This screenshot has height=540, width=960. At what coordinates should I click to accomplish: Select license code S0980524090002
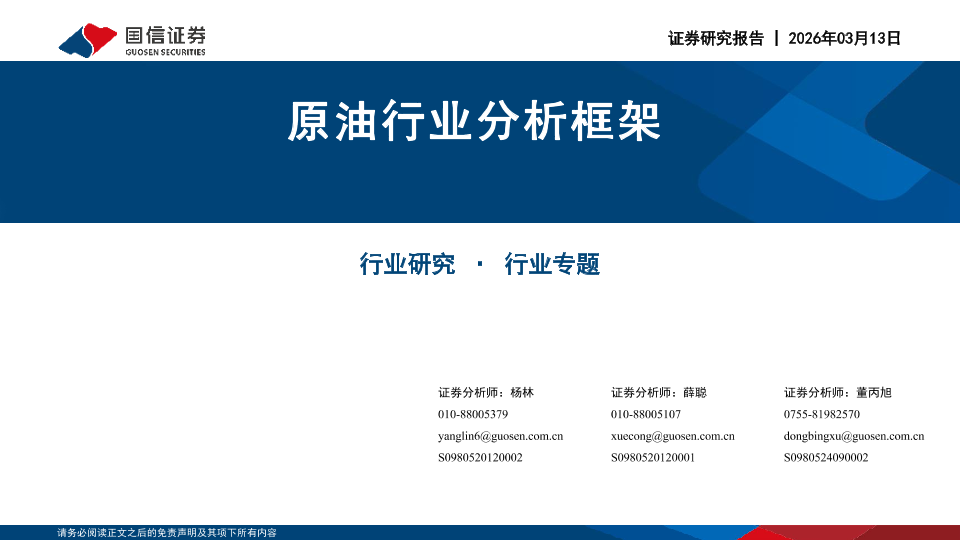click(x=826, y=458)
